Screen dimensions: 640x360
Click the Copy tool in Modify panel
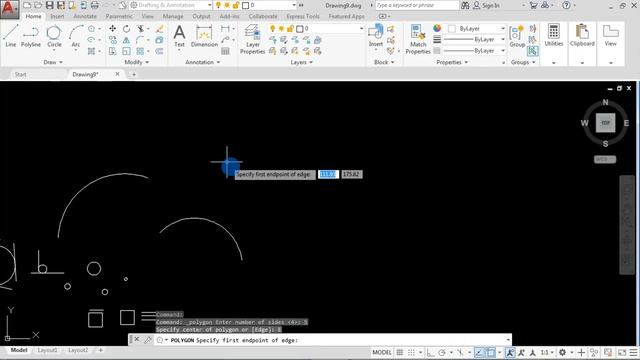[x=113, y=40]
